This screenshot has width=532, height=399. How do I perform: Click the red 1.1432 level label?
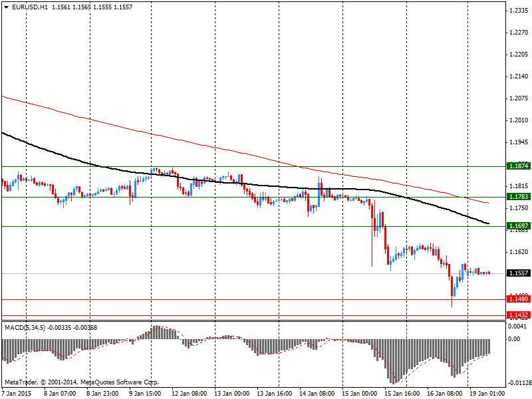point(519,315)
